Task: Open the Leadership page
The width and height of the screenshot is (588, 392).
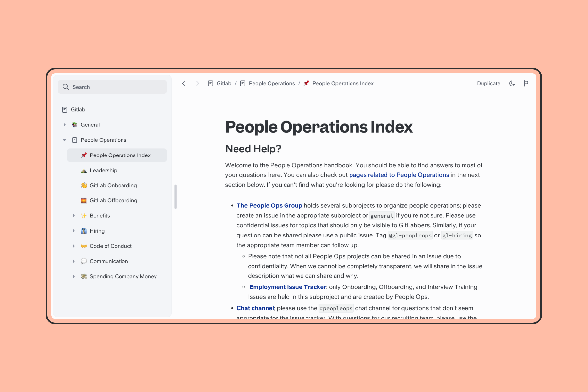Action: tap(104, 171)
